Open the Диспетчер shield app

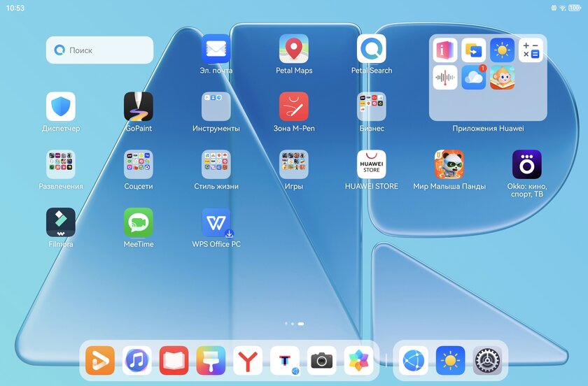click(61, 106)
